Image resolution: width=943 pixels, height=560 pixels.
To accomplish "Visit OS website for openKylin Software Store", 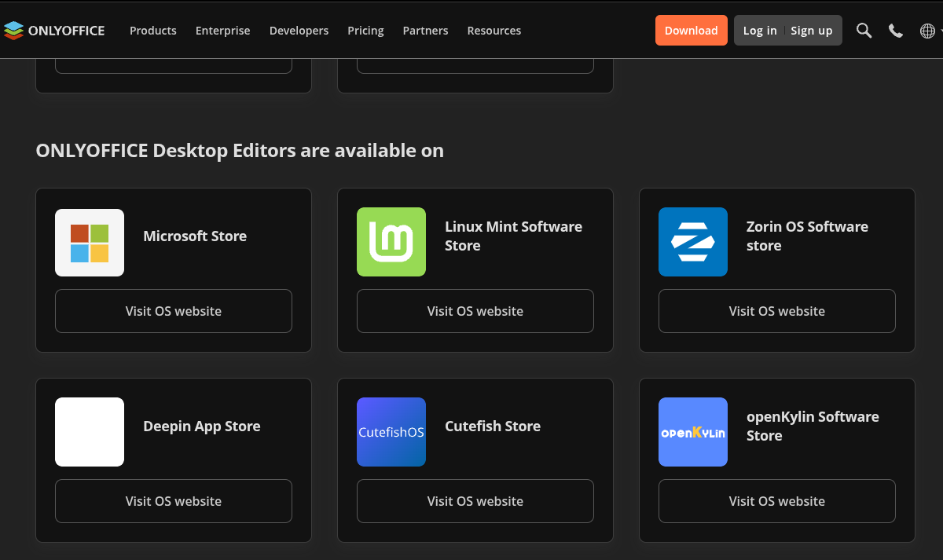I will click(776, 501).
